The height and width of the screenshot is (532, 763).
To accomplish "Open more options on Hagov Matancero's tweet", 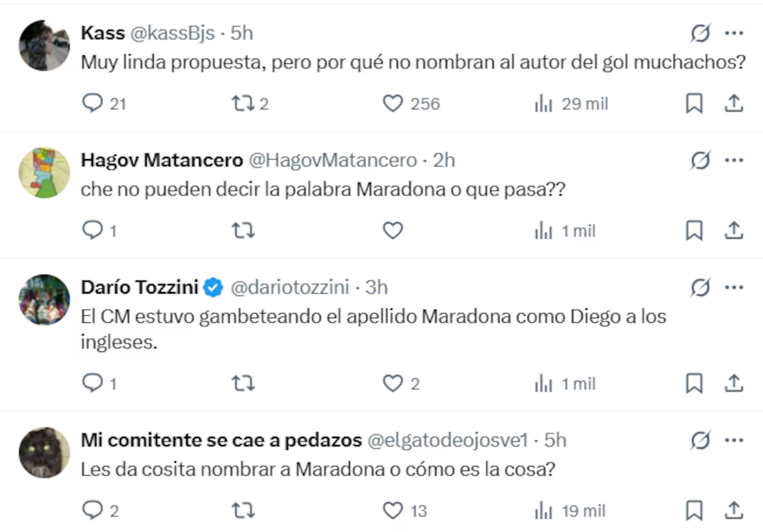I will (x=734, y=160).
